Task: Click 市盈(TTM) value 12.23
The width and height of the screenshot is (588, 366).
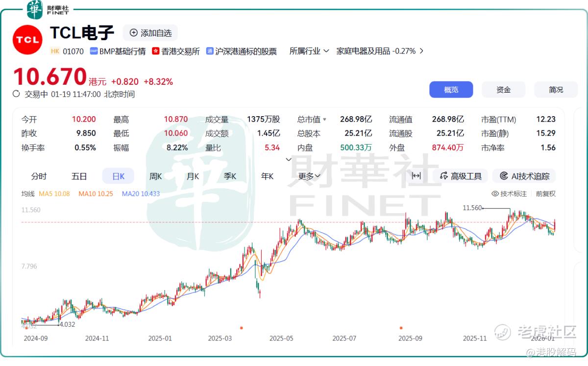Action: tap(546, 120)
